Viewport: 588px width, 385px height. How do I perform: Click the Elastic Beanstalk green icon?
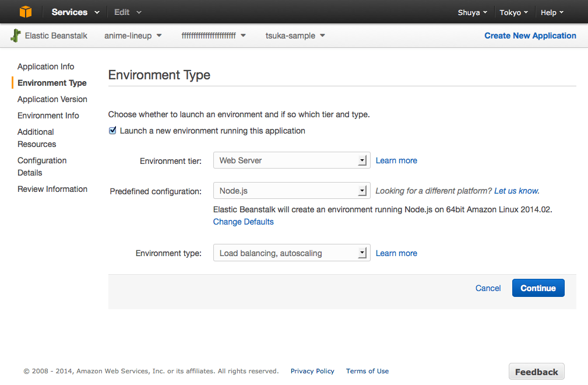click(x=16, y=36)
